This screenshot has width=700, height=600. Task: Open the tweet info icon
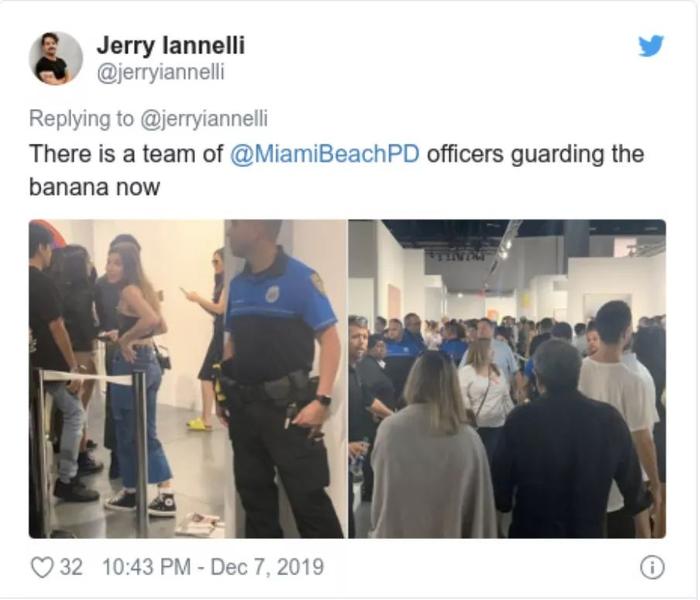(x=652, y=567)
